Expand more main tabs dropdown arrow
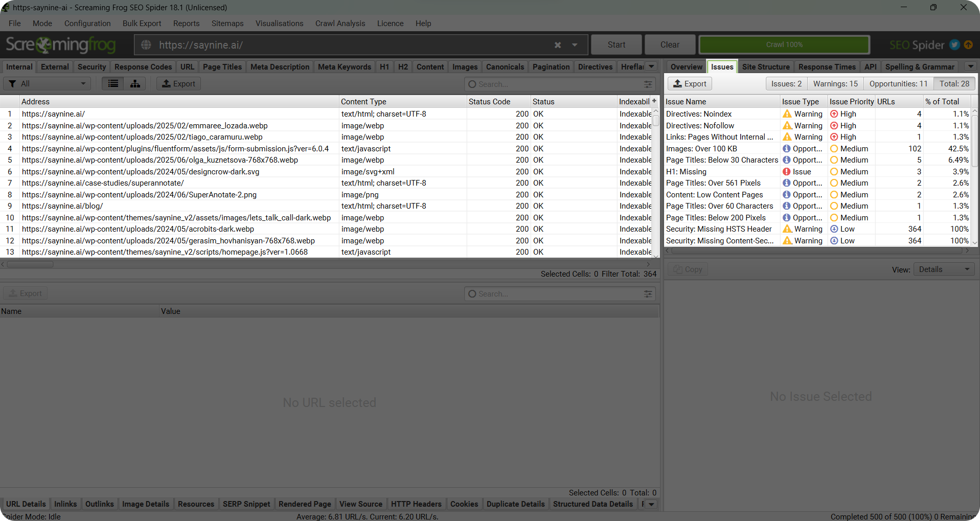980x521 pixels. 651,66
